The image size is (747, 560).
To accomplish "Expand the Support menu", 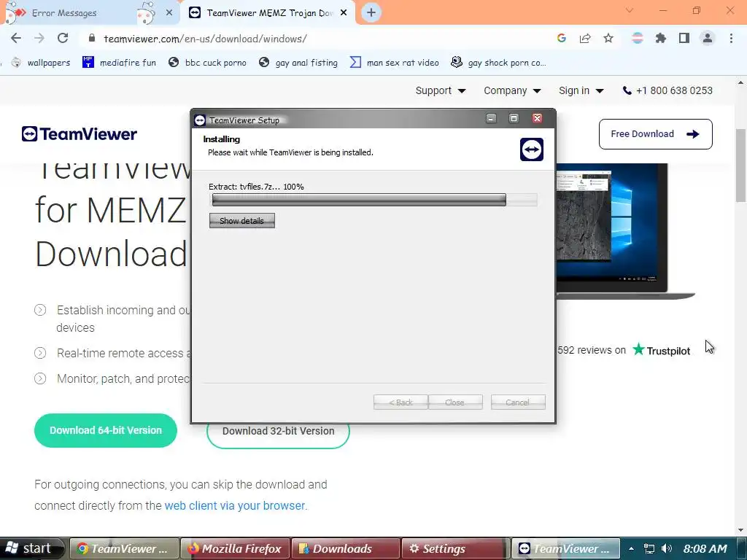I will click(441, 90).
